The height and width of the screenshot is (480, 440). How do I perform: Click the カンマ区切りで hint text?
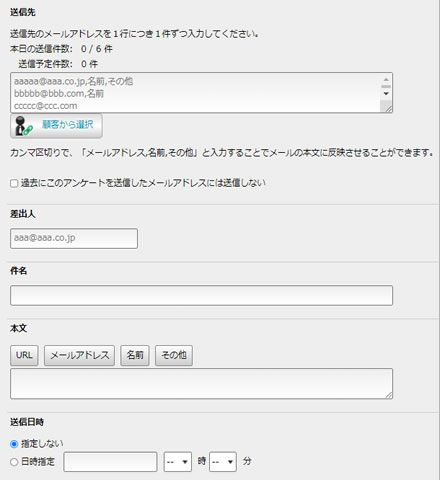coord(222,153)
